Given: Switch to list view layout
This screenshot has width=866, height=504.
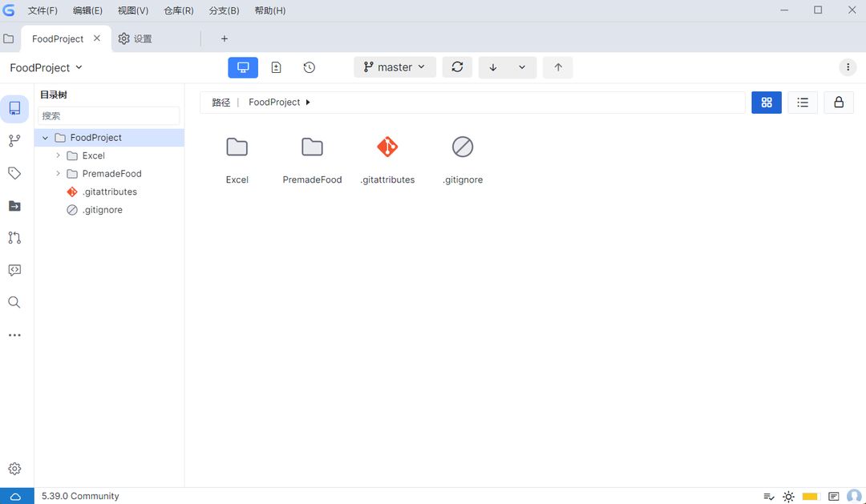Looking at the screenshot, I should [803, 103].
